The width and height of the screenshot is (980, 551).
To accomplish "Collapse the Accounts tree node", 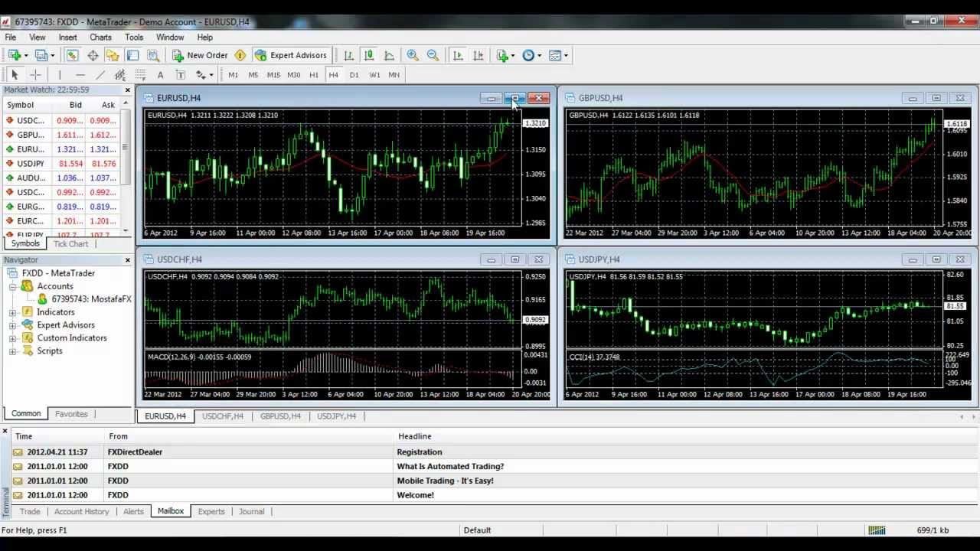I will click(x=12, y=286).
